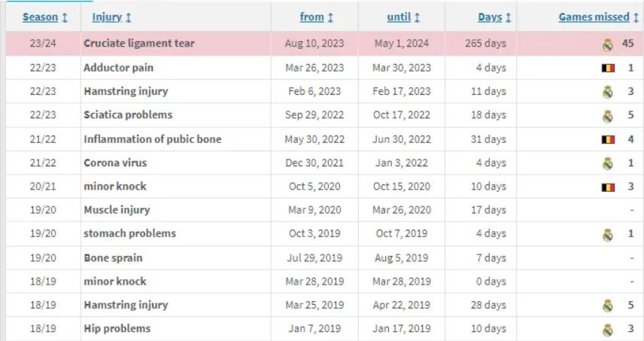Click Real Madrid crest in Feb 2023 Hamstring injury row
Screen dimensions: 644x341
[x=607, y=92]
